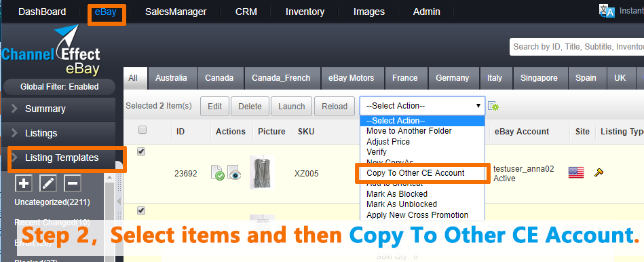Screen dimensions: 644x262
Task: Open the Inventory menu
Action: (305, 12)
